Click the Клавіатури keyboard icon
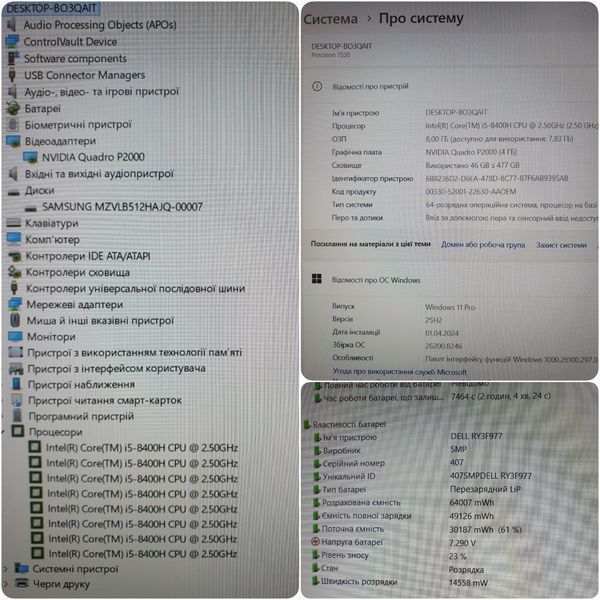This screenshot has width=600, height=600. (x=14, y=223)
